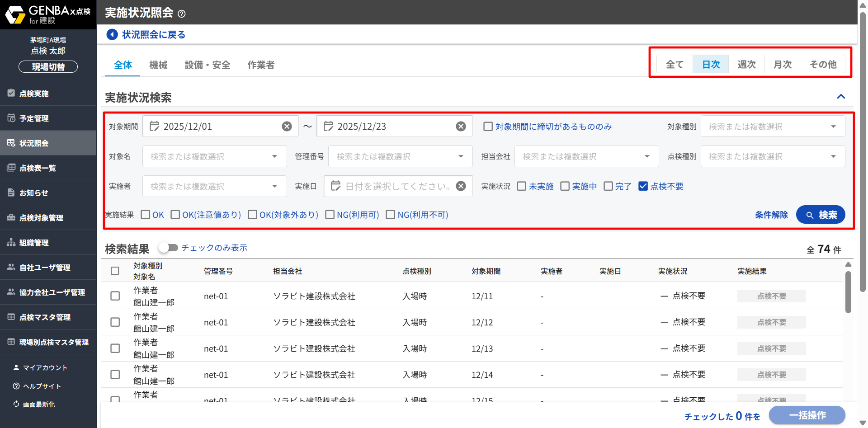Image resolution: width=868 pixels, height=428 pixels.
Task: Click the results table vertical scrollbar
Action: [848, 292]
